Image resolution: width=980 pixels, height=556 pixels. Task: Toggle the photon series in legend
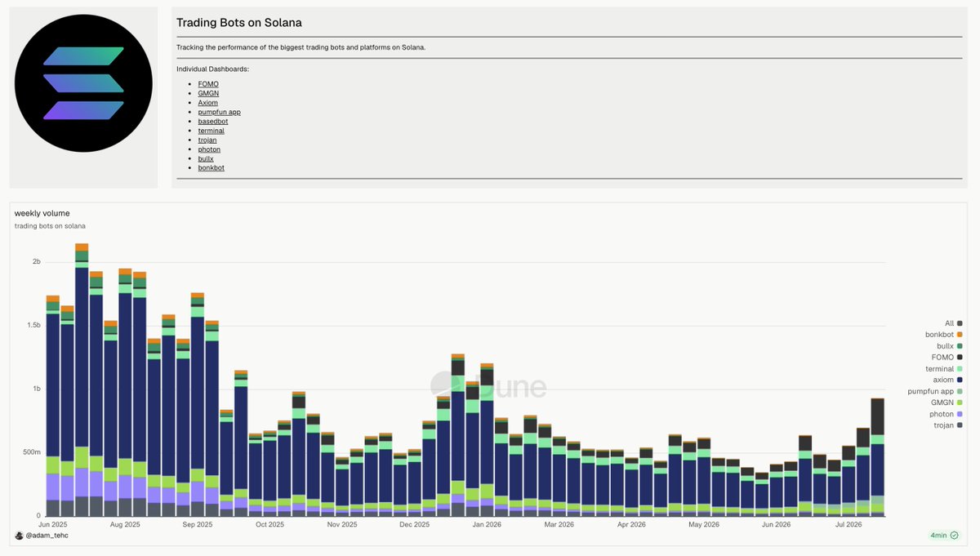(946, 414)
